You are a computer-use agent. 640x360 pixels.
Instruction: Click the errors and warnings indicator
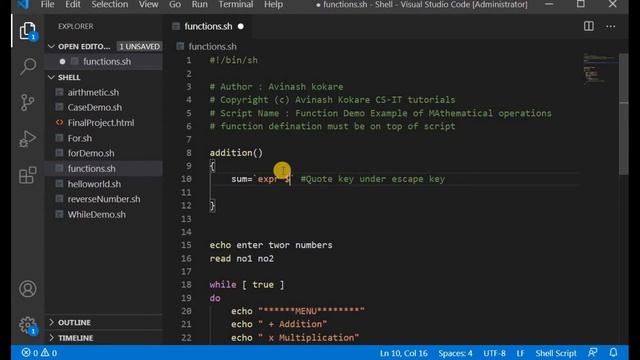point(39,353)
